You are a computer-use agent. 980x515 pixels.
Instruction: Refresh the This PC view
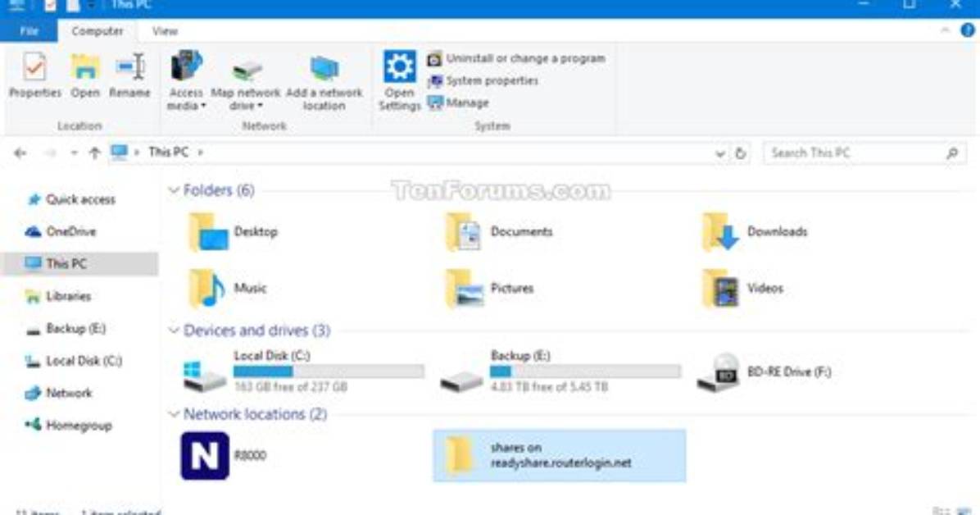[741, 153]
